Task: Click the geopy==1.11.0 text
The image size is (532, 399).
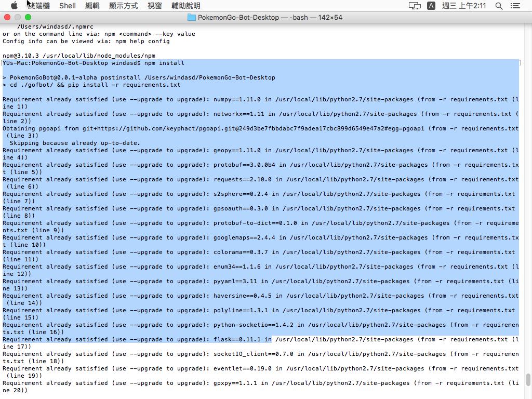Action: 237,150
